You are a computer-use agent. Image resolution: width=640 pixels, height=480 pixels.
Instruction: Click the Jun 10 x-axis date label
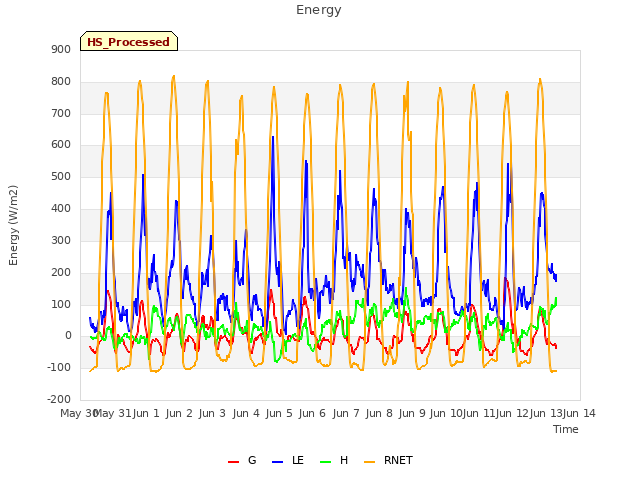click(x=446, y=413)
